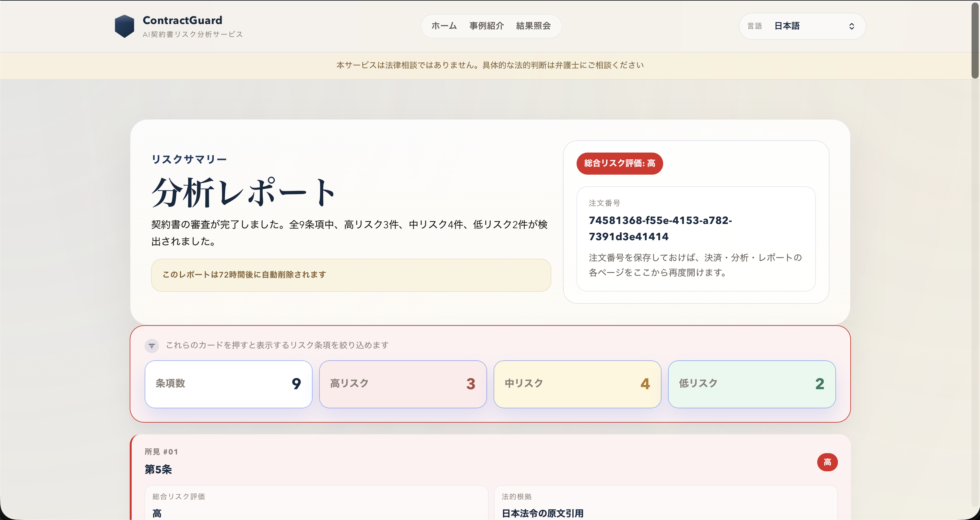Switch to the 結果照会 section
The image size is (980, 520).
tap(533, 26)
